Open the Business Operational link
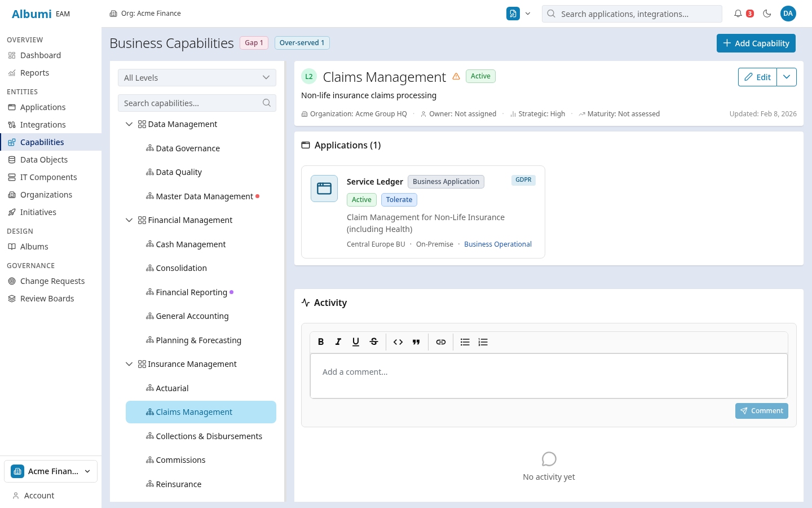Image resolution: width=812 pixels, height=508 pixels. [x=497, y=244]
